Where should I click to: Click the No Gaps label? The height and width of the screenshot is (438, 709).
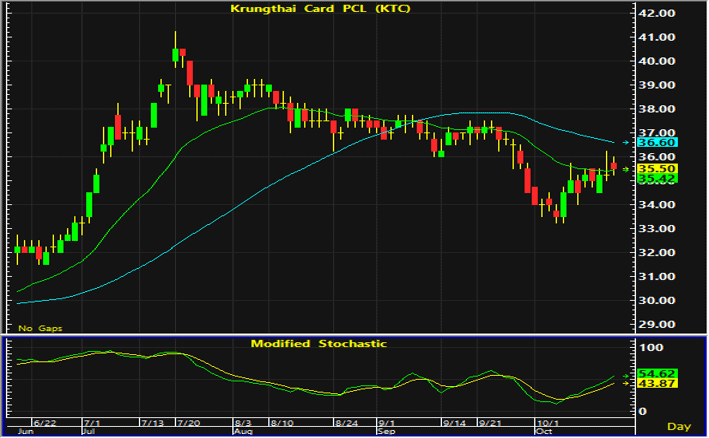40,328
